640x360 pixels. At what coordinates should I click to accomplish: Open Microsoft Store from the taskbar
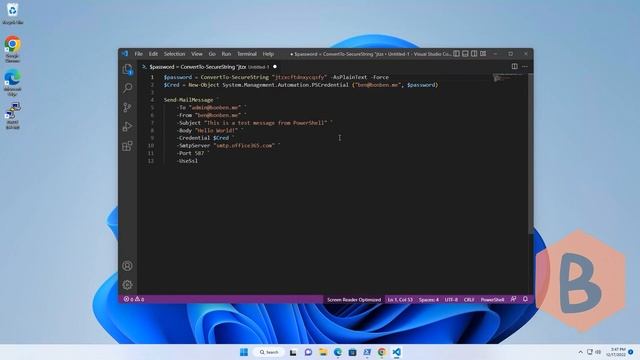(352, 352)
